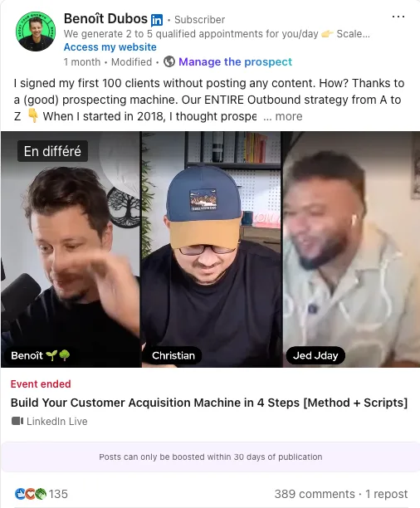
Task: Click the LinkedIn Live video camera icon
Action: coord(17,421)
